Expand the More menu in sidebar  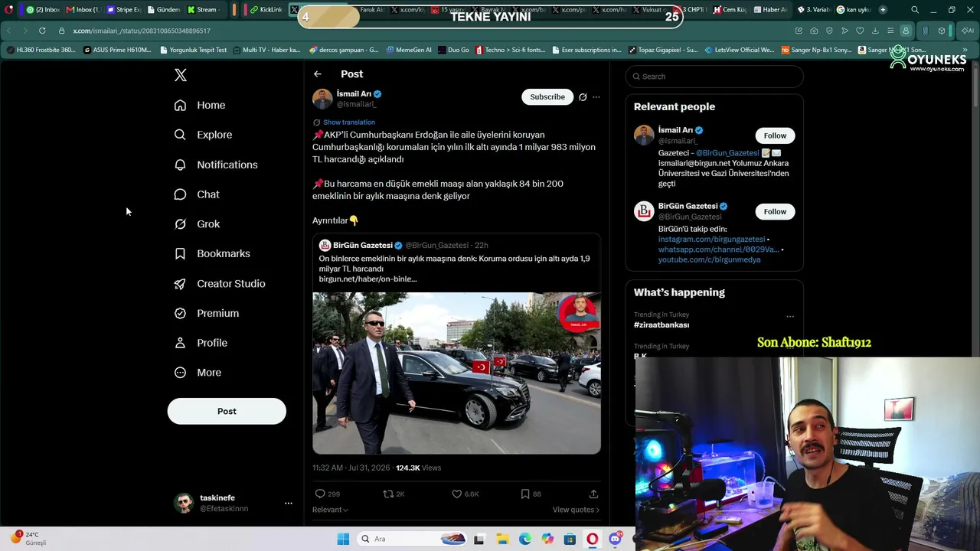pyautogui.click(x=198, y=373)
